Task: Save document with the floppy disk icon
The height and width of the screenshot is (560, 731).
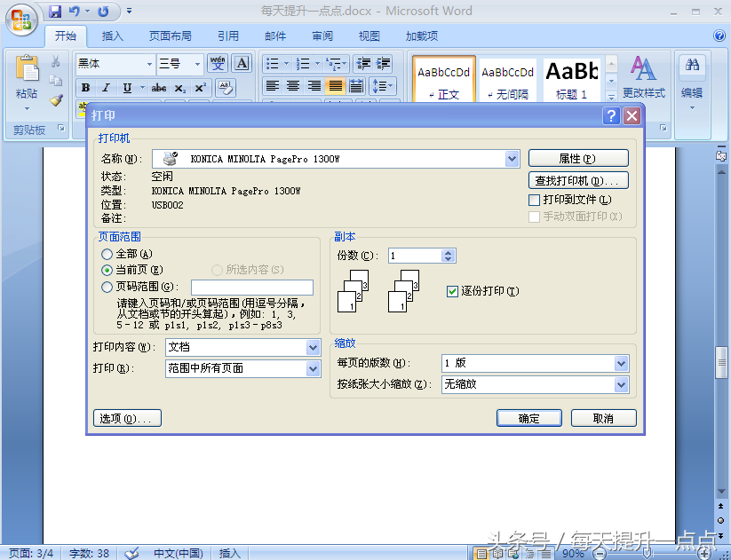Action: pos(55,12)
